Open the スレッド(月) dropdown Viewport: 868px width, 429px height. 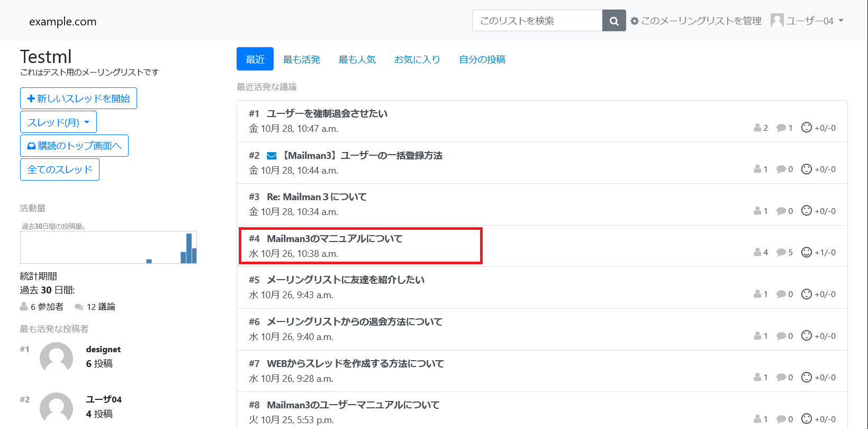[58, 122]
